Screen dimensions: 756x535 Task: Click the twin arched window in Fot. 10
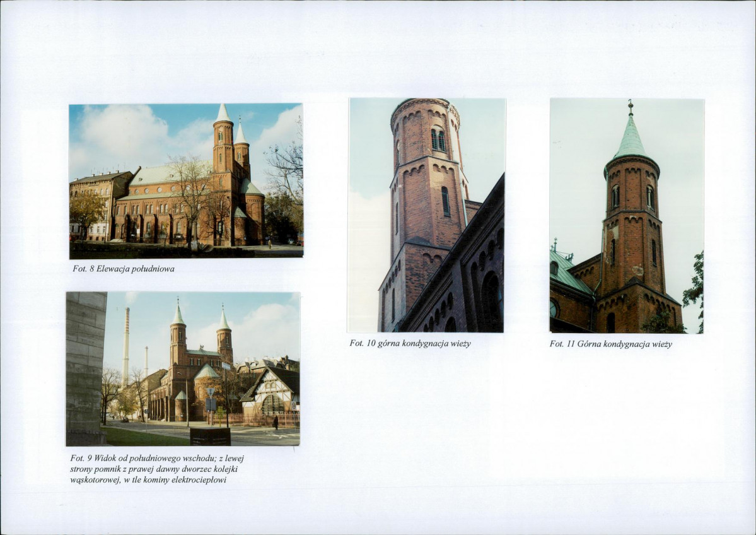[438, 139]
